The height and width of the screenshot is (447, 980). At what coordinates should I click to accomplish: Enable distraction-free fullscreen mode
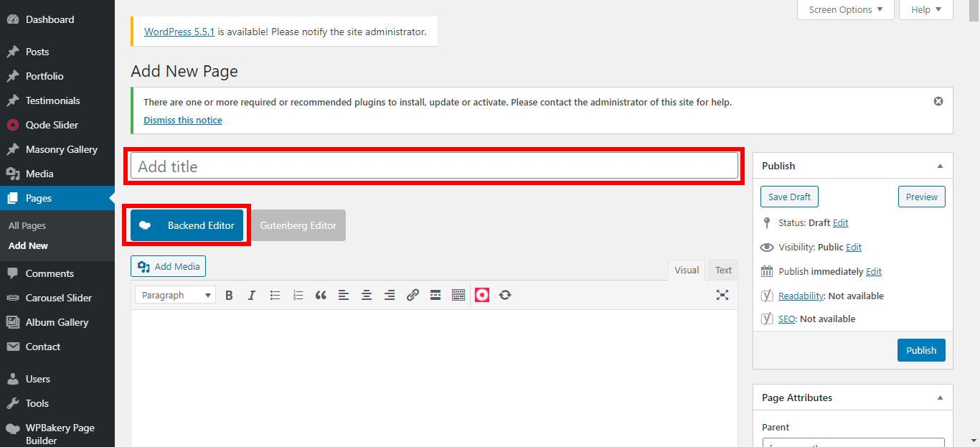tap(722, 295)
